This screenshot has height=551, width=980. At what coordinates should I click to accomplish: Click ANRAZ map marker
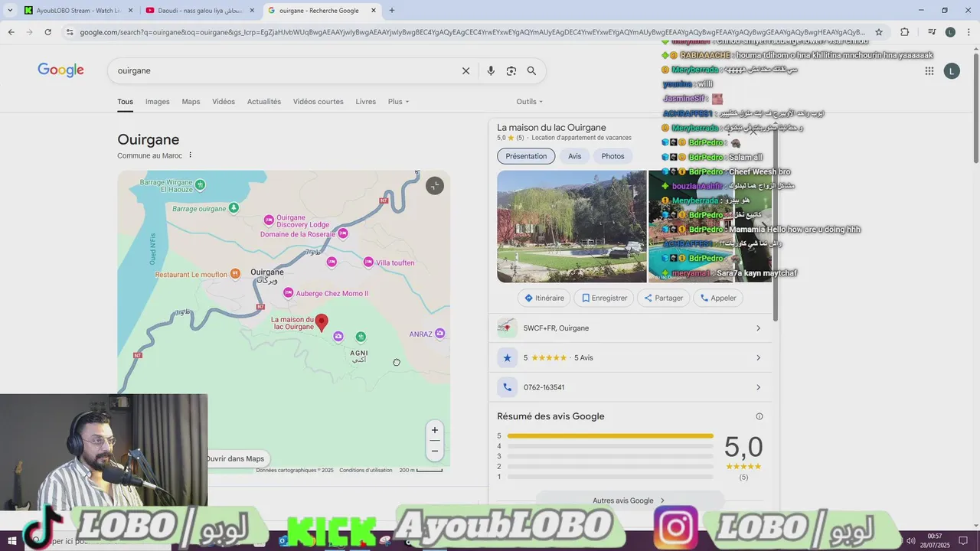439,334
